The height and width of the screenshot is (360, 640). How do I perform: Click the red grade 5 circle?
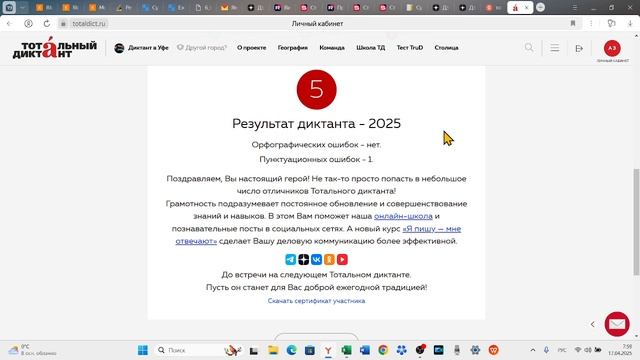[x=317, y=89]
